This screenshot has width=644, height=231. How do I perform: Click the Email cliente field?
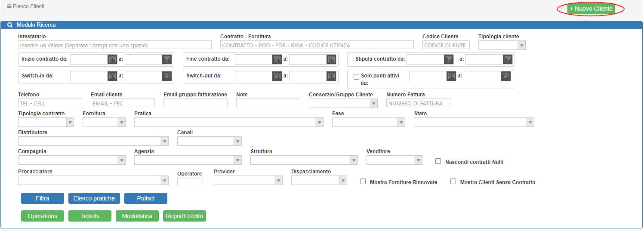(x=123, y=103)
